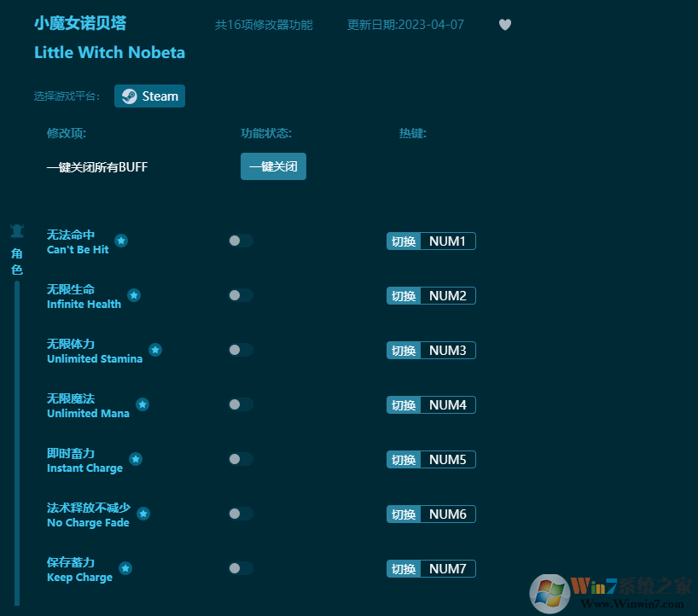The height and width of the screenshot is (616, 698).
Task: Click 切换 button for NUM5 hotkey
Action: point(404,459)
